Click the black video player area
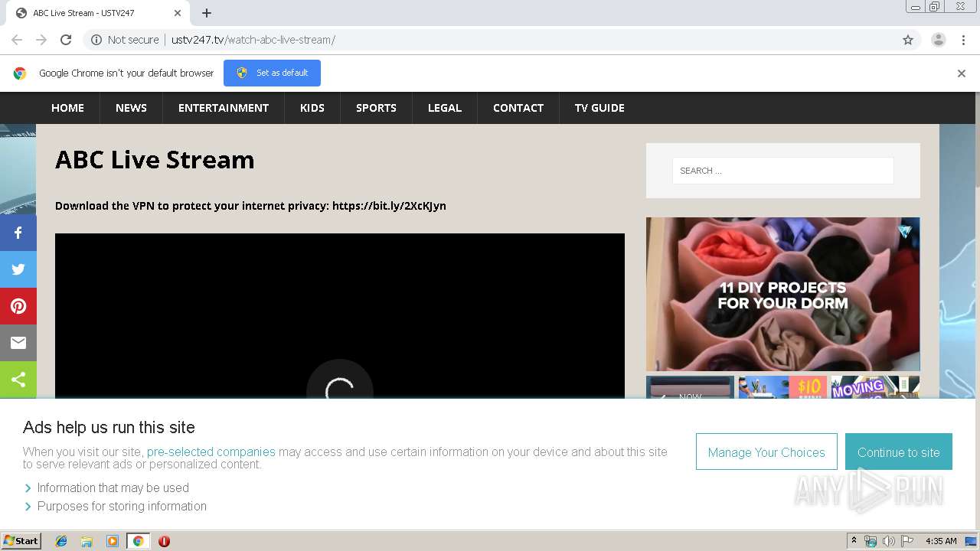The width and height of the screenshot is (980, 551). tap(340, 315)
